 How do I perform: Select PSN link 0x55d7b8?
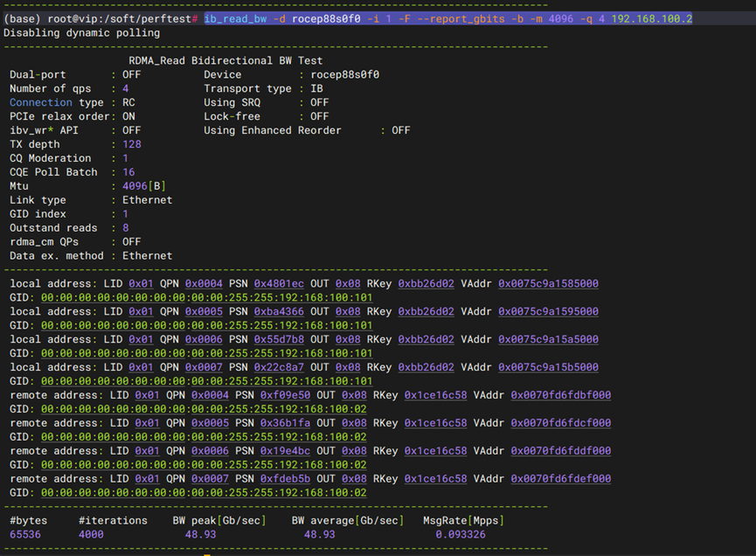(x=279, y=340)
